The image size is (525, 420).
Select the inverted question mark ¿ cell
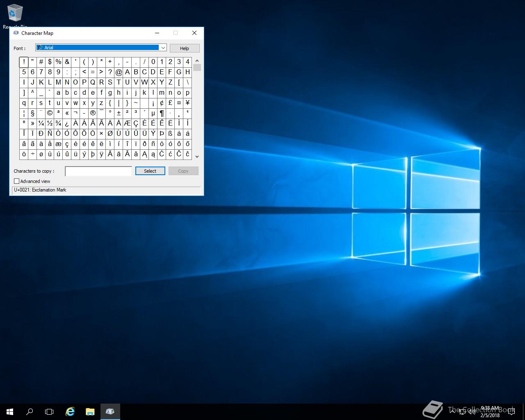tap(67, 123)
